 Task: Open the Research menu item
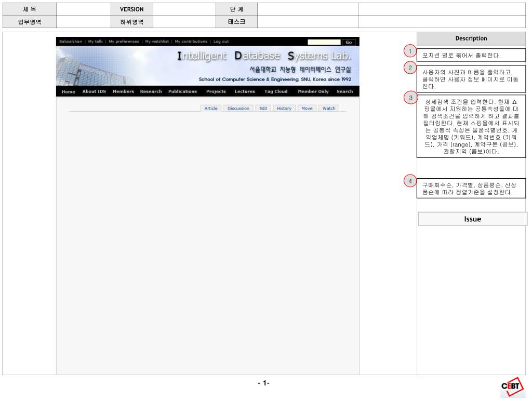[x=151, y=91]
